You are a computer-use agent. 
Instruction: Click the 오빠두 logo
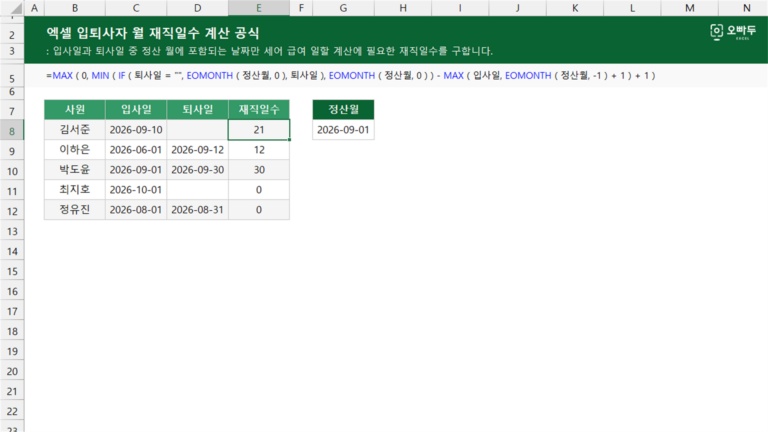coord(733,32)
